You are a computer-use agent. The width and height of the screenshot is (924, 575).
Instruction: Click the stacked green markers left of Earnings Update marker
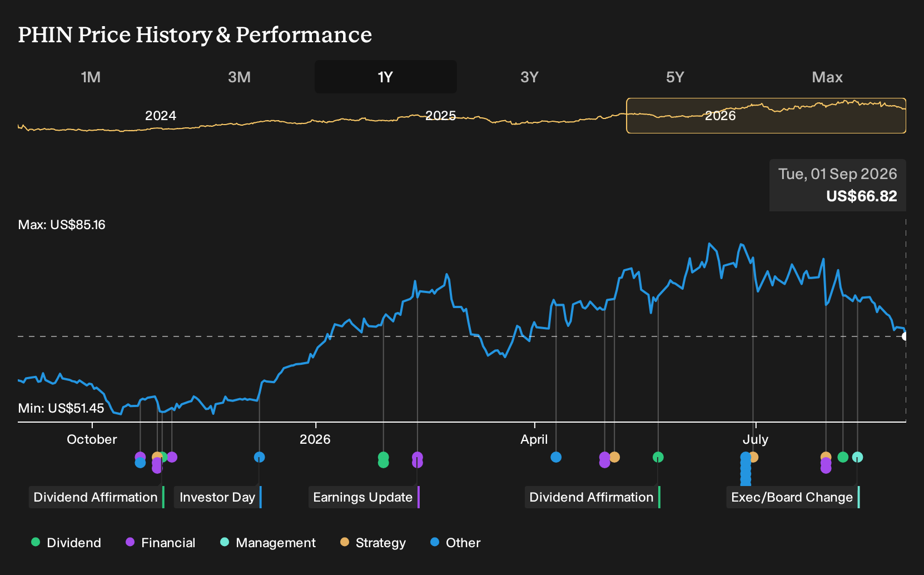pos(383,460)
